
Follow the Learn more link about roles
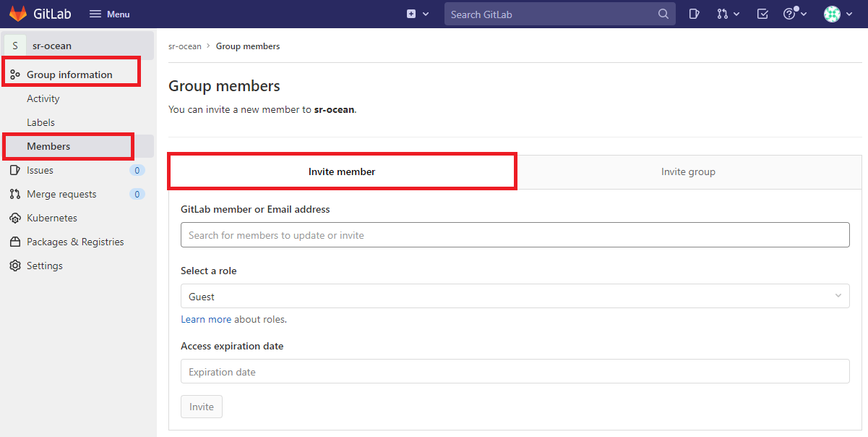tap(206, 319)
